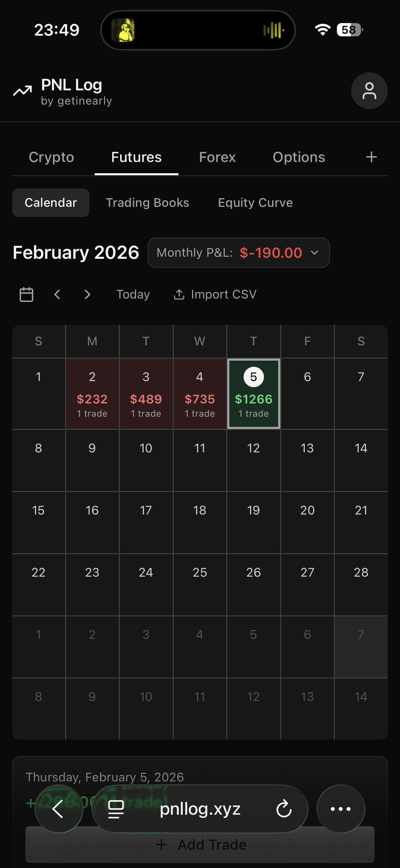Image resolution: width=400 pixels, height=868 pixels.
Task: Click Import CSV
Action: pyautogui.click(x=215, y=294)
